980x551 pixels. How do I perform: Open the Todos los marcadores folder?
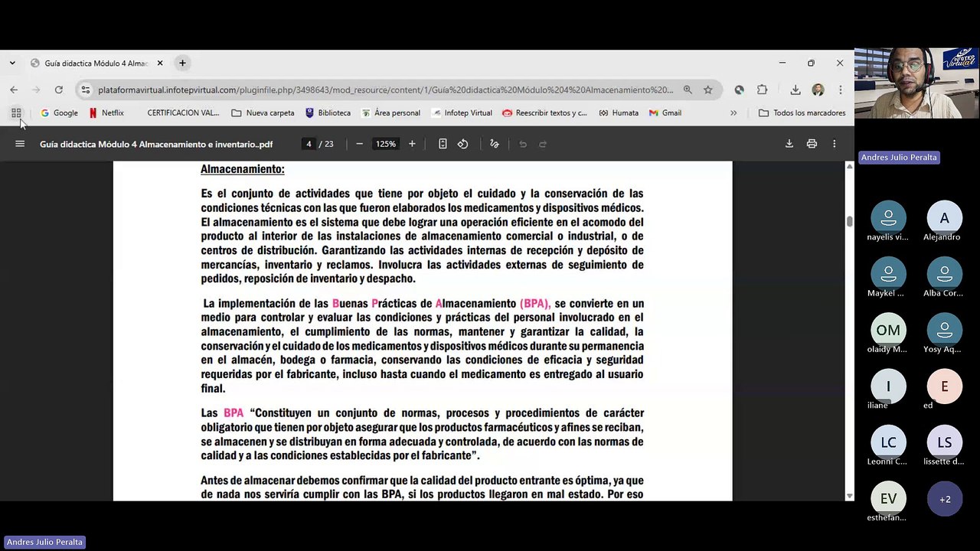(802, 112)
